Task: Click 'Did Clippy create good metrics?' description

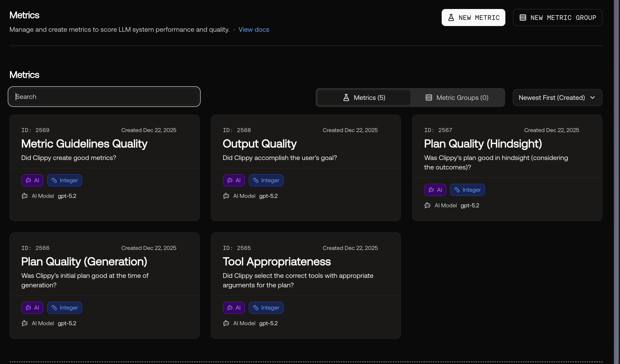Action: pyautogui.click(x=69, y=158)
